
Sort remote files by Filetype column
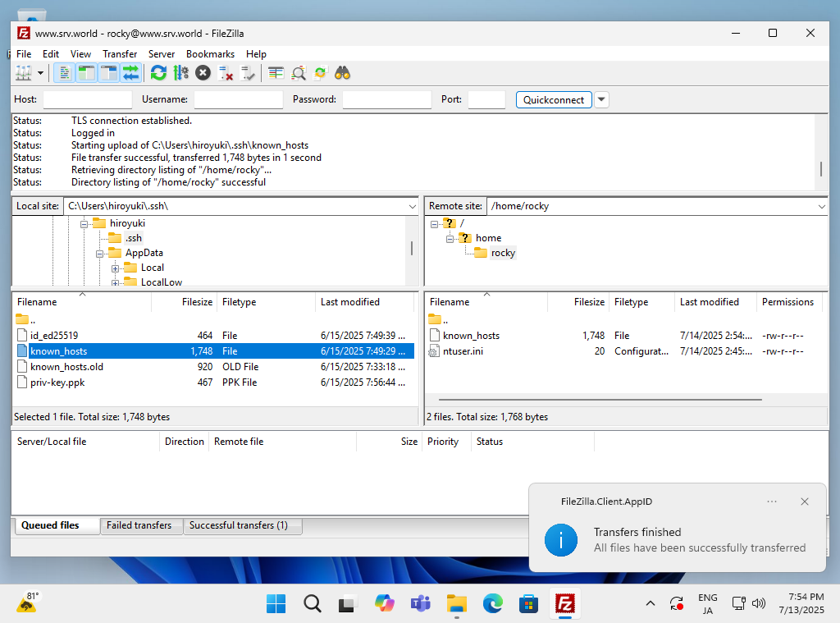click(641, 302)
